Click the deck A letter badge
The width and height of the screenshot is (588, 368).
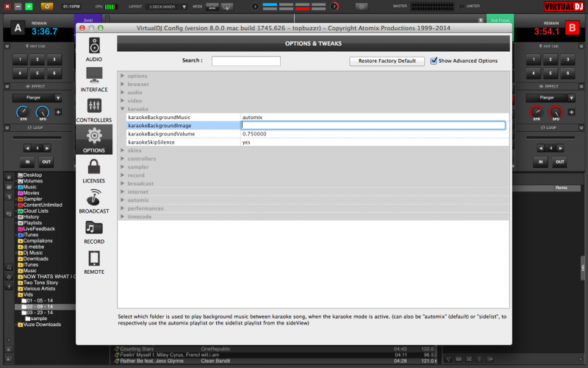point(18,28)
